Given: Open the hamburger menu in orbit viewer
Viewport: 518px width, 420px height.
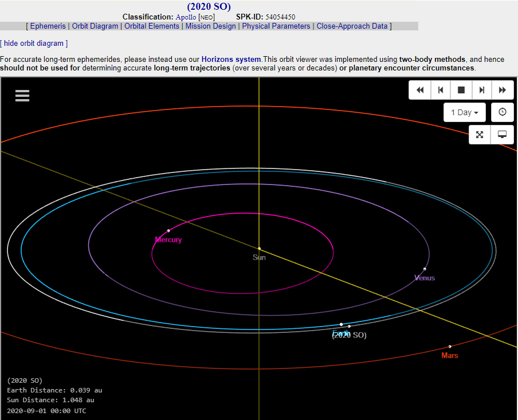Looking at the screenshot, I should click(x=22, y=96).
